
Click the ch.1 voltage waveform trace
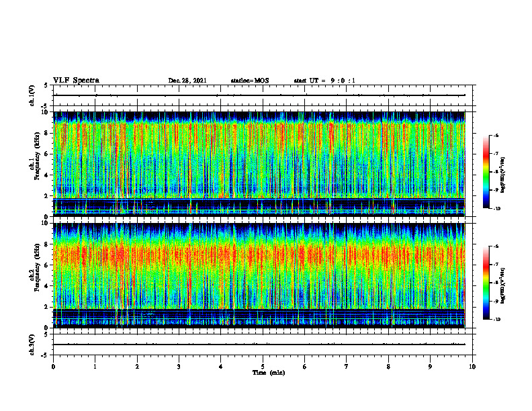pyautogui.click(x=259, y=95)
